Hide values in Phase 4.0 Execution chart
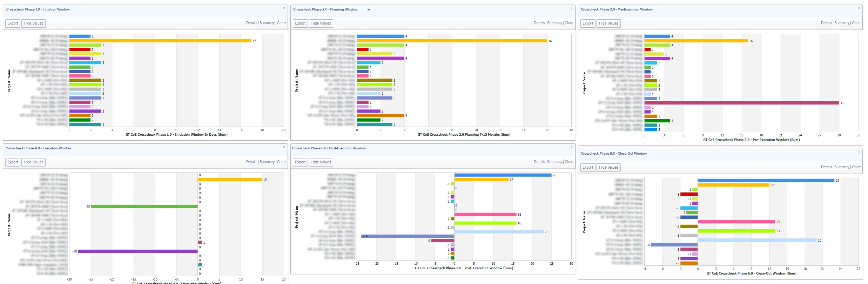 [34, 162]
